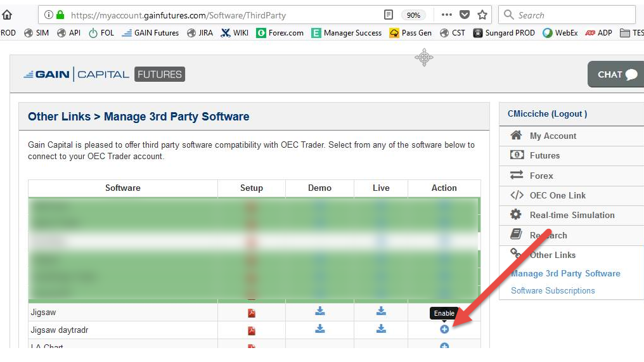Click the Live column header
The image size is (644, 362).
pyautogui.click(x=381, y=188)
